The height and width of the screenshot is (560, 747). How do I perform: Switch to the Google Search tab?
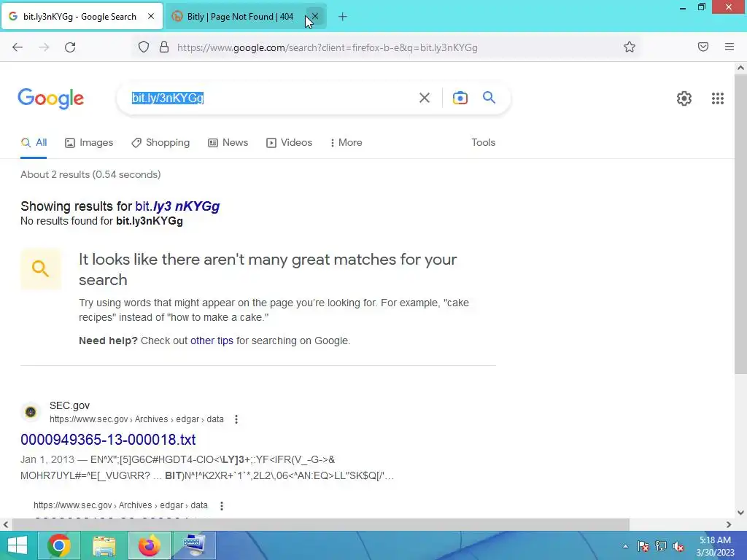click(x=80, y=17)
